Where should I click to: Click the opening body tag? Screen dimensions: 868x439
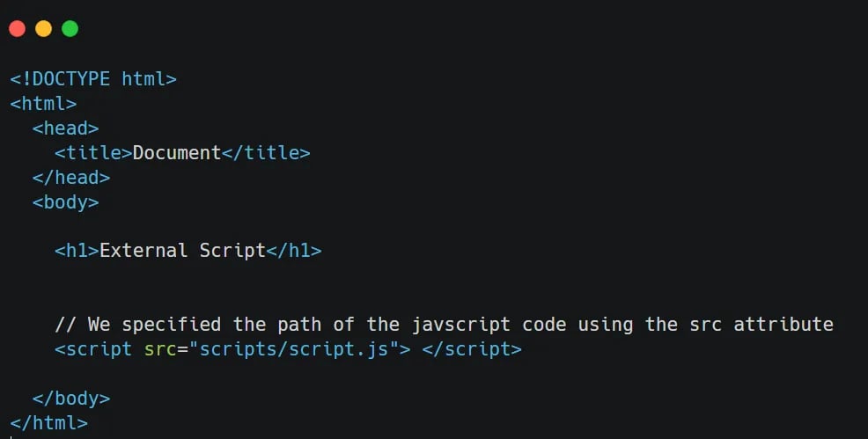point(66,201)
